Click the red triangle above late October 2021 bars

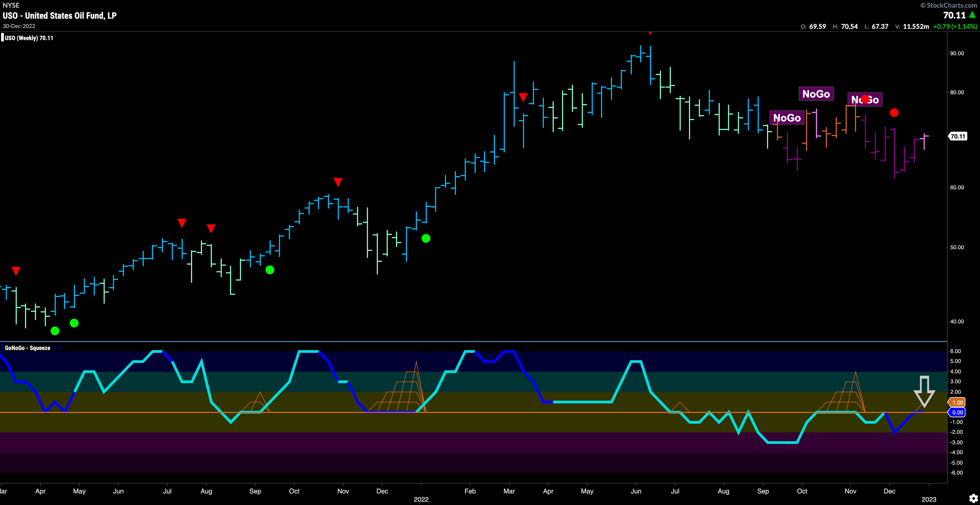pyautogui.click(x=338, y=182)
